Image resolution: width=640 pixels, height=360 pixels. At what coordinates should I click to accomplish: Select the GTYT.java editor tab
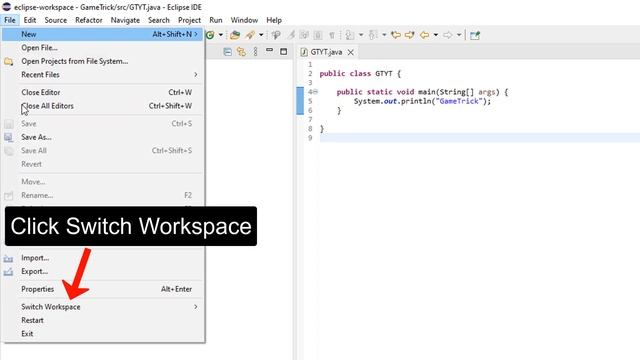[x=326, y=52]
